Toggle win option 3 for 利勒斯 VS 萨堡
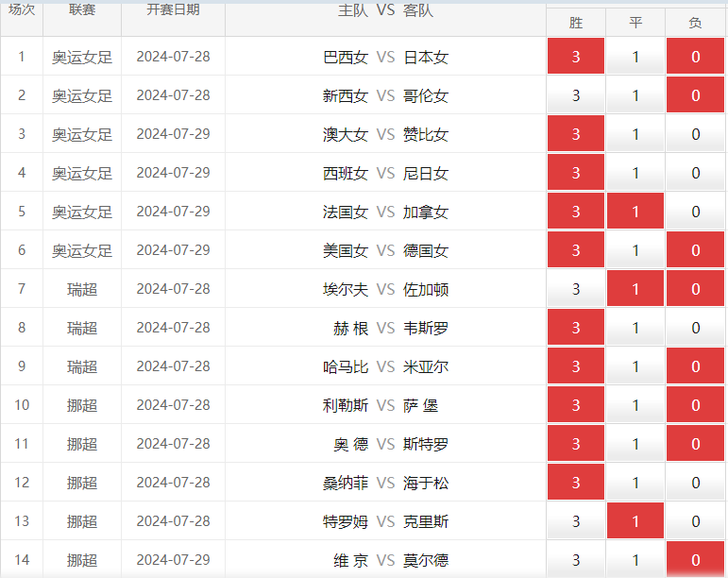Image resolution: width=728 pixels, height=578 pixels. [x=576, y=405]
